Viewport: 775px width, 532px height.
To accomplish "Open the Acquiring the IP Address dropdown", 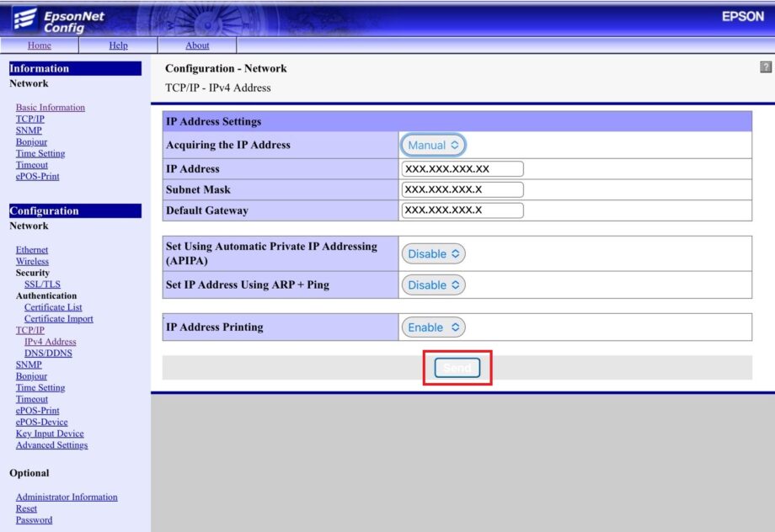I will [x=433, y=145].
